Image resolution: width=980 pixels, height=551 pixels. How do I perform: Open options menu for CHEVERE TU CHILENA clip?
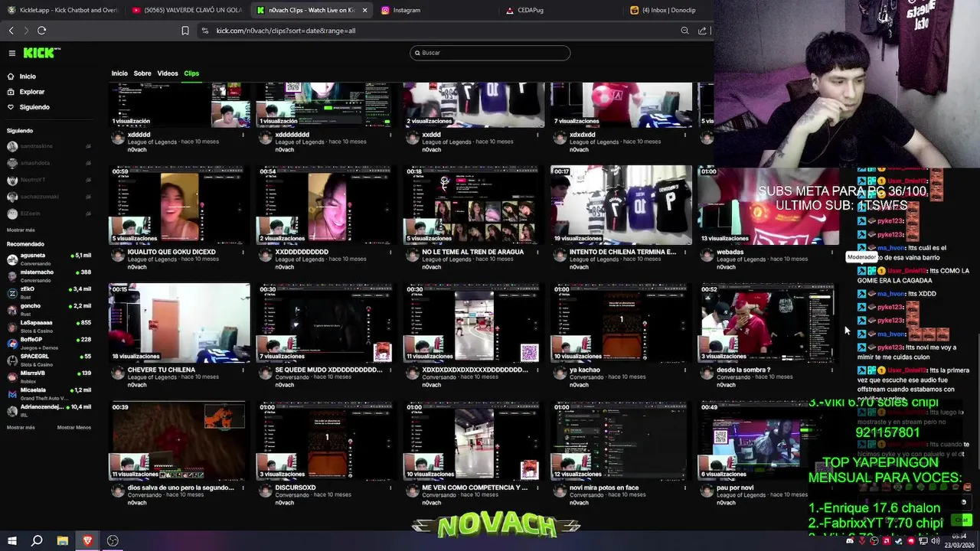pos(243,370)
